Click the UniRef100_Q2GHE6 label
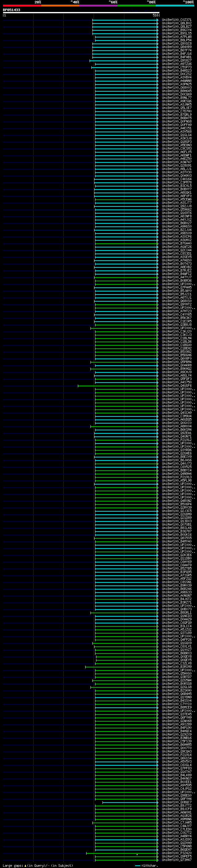Viewport: 197px width, 868px height. (x=176, y=454)
